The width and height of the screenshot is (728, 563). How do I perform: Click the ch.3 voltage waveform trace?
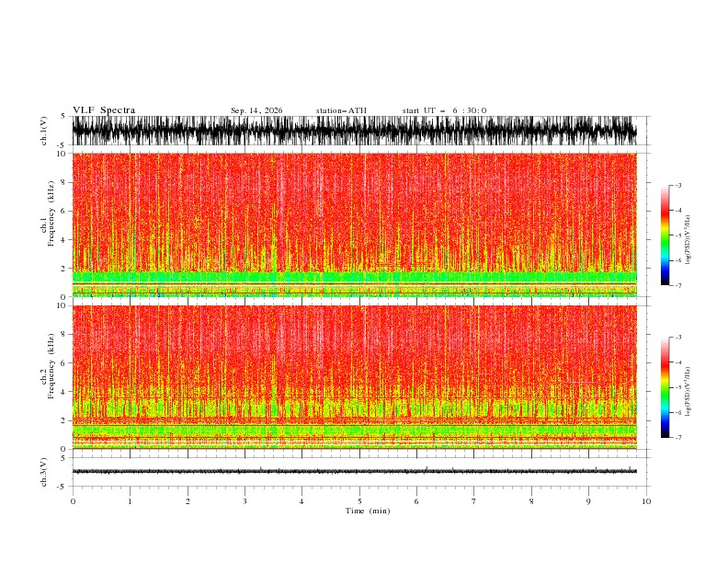pos(355,472)
